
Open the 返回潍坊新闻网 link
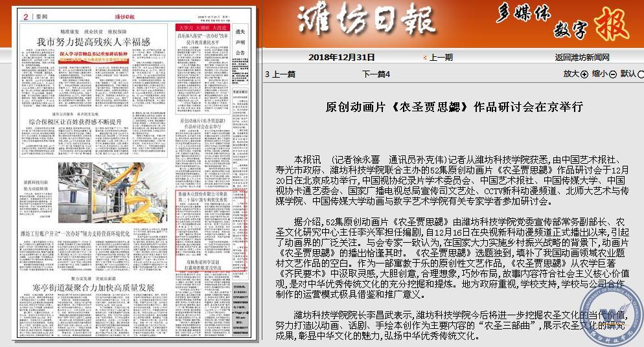pos(582,58)
